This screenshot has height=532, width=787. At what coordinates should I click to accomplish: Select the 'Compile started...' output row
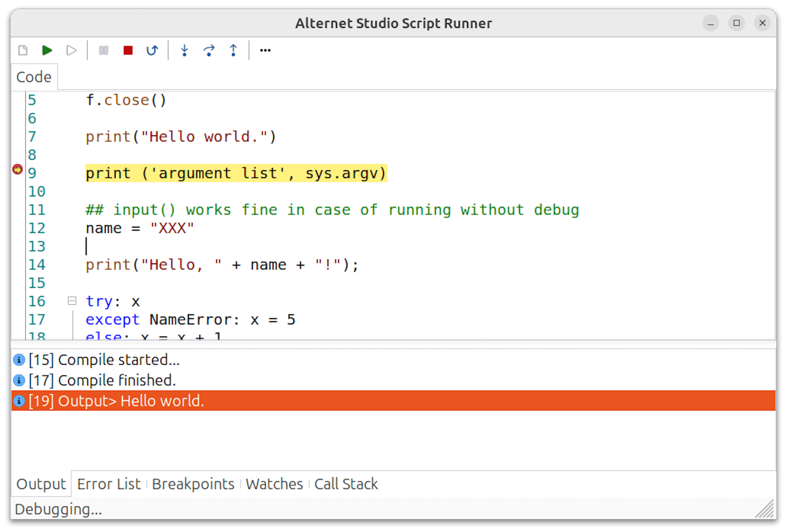pyautogui.click(x=393, y=360)
